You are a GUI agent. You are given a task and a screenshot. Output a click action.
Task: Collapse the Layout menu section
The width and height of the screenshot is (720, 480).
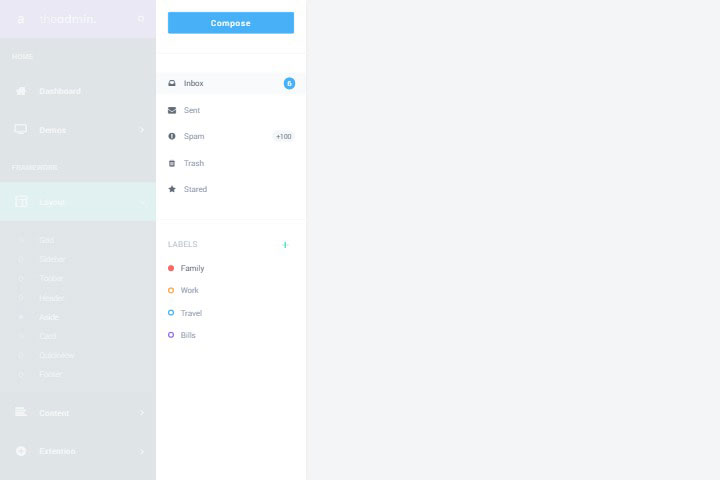click(x=78, y=202)
